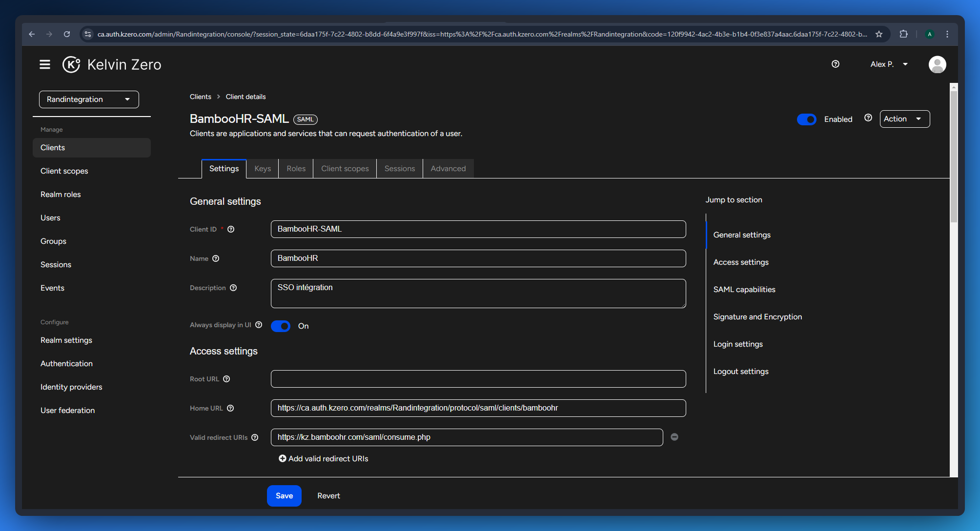This screenshot has height=531, width=980.
Task: Click the Home URL input field
Action: pos(478,408)
